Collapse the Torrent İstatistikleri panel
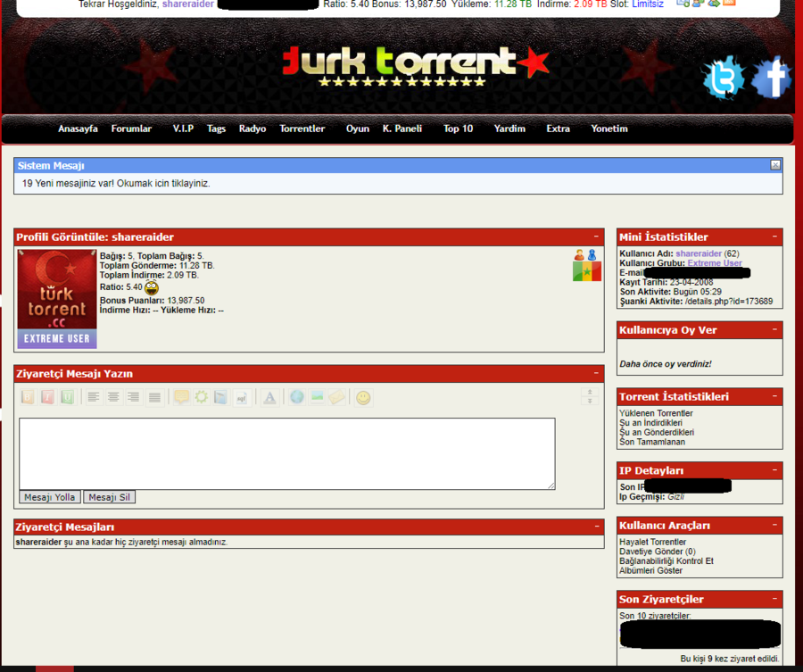This screenshot has height=672, width=803. pos(774,396)
